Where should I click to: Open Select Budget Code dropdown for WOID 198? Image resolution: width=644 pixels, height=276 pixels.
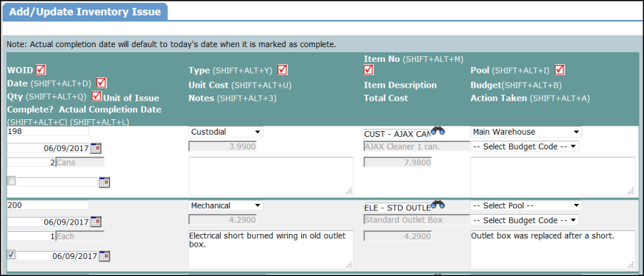[x=525, y=146]
